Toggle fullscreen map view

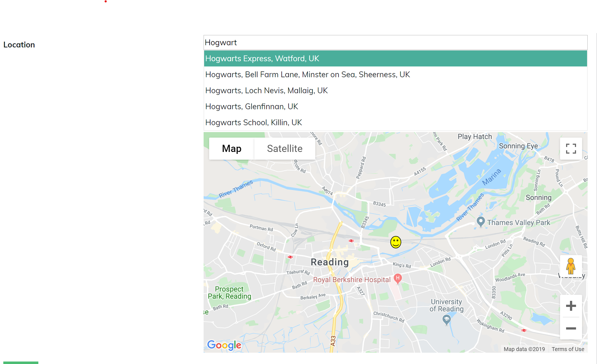coord(571,149)
